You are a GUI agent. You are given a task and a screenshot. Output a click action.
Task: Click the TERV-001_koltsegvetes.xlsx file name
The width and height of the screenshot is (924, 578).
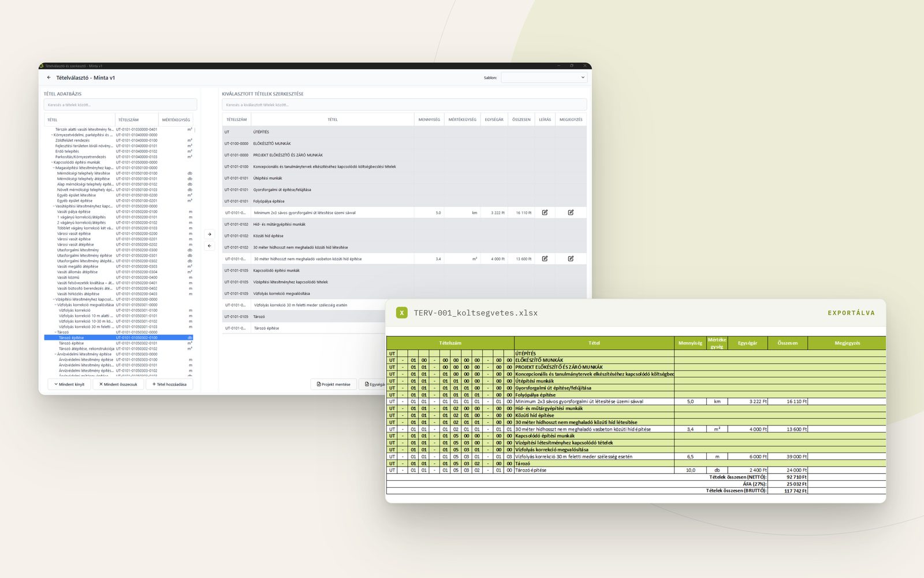coord(476,313)
